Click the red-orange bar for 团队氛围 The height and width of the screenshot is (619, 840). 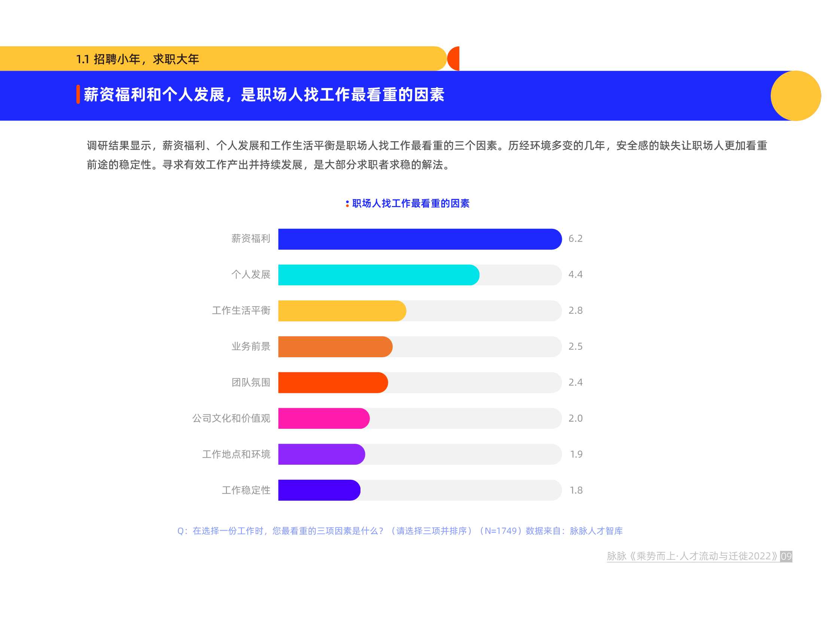pos(333,383)
